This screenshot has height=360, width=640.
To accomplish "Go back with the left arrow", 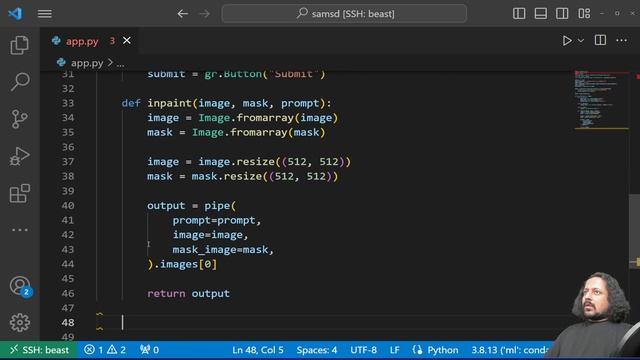I will tap(182, 13).
